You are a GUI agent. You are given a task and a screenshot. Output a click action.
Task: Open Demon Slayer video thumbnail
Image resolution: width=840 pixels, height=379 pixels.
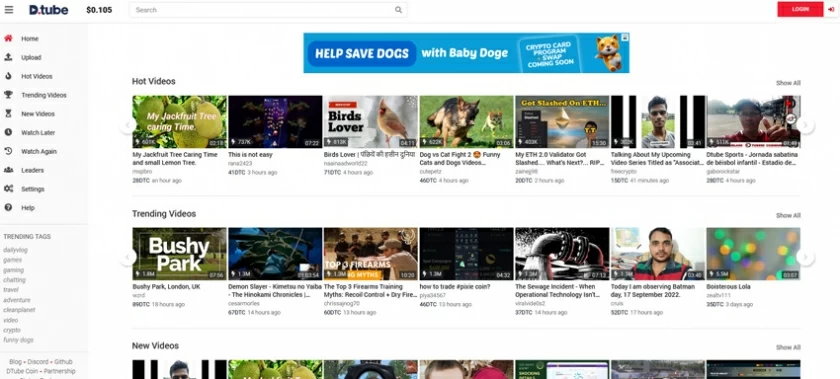coord(275,254)
